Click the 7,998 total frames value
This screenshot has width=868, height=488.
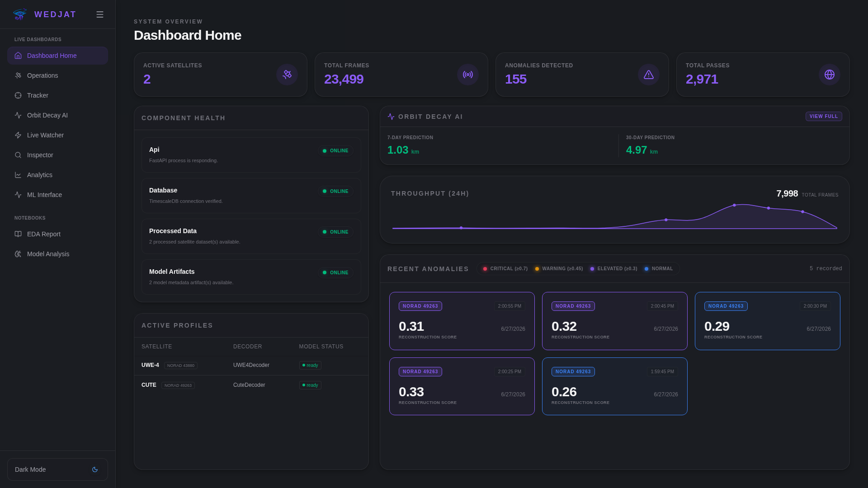pos(787,194)
